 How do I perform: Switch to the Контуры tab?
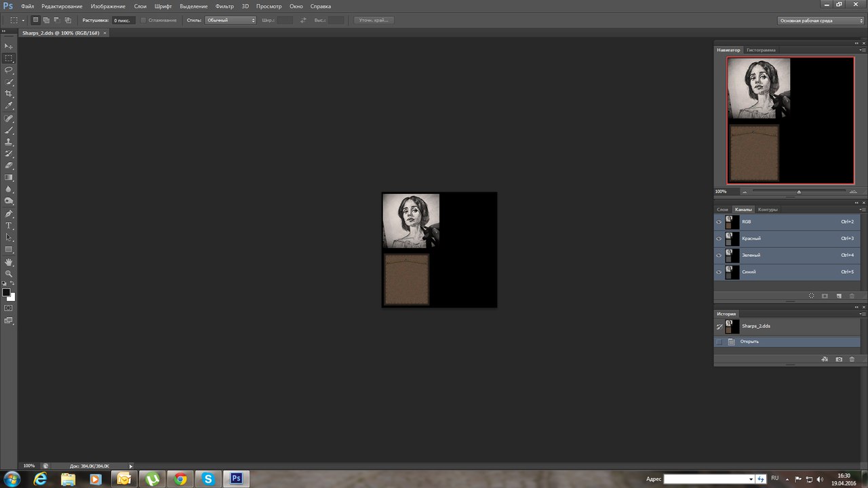[x=768, y=209]
